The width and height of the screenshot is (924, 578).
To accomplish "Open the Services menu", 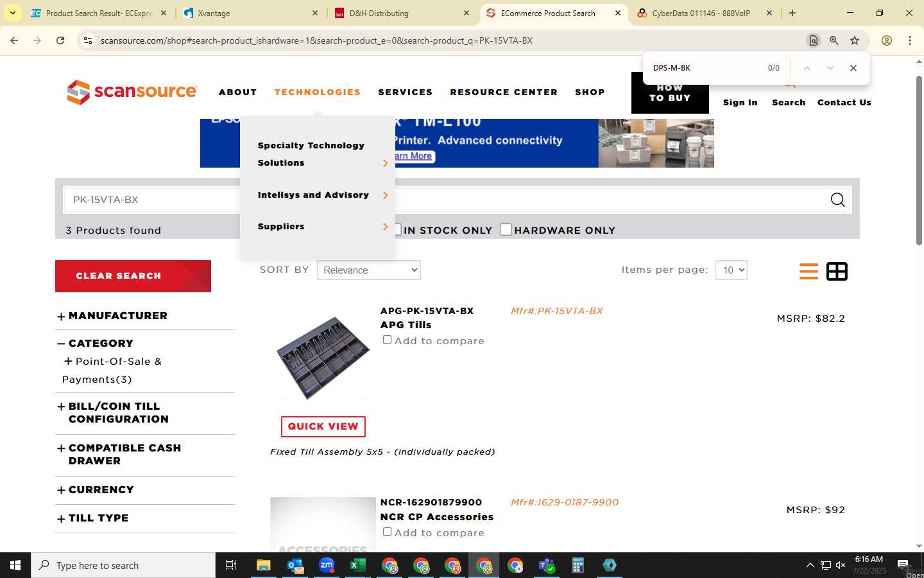I will click(406, 92).
